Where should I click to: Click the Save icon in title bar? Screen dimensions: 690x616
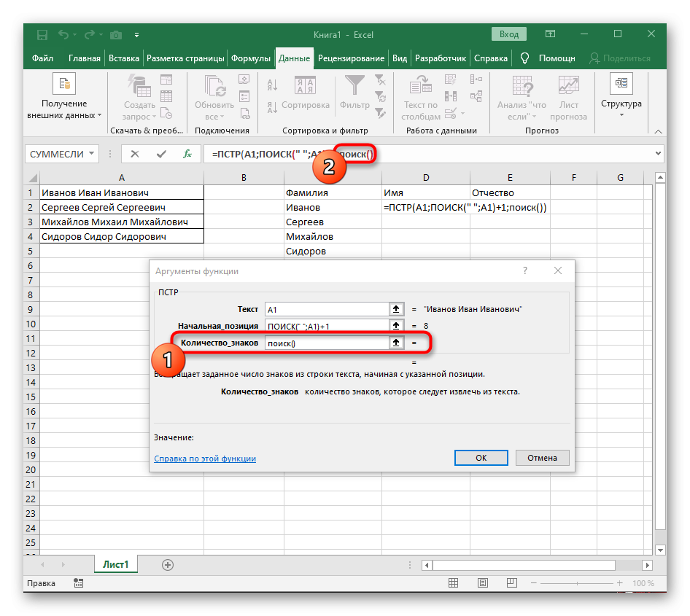pos(42,34)
